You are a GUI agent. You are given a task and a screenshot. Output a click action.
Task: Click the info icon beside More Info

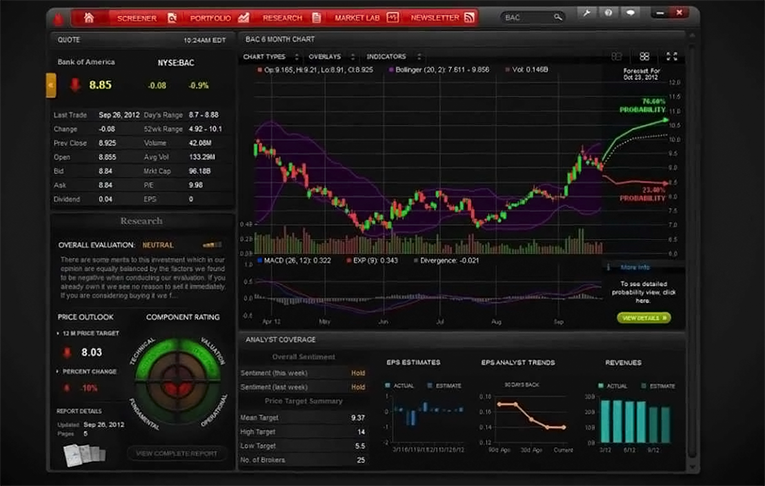[608, 267]
